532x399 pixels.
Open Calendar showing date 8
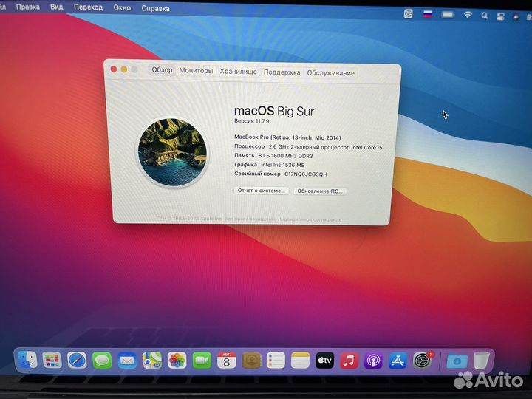pyautogui.click(x=227, y=360)
